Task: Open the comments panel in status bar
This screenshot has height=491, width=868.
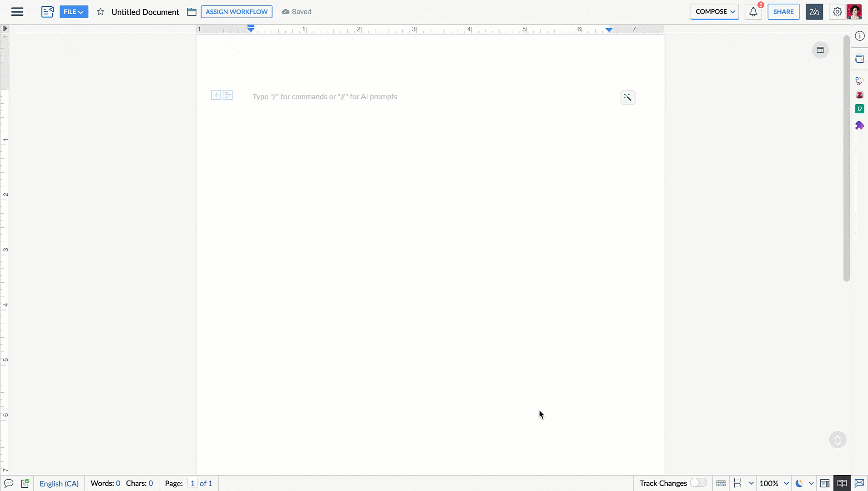Action: click(9, 483)
